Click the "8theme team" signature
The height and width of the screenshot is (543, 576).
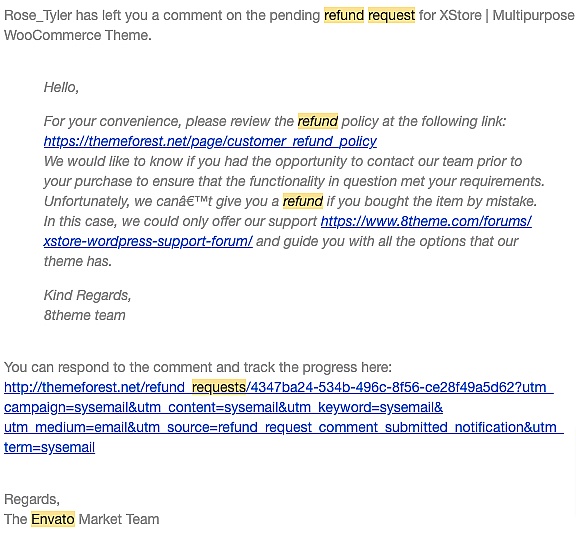tap(84, 315)
